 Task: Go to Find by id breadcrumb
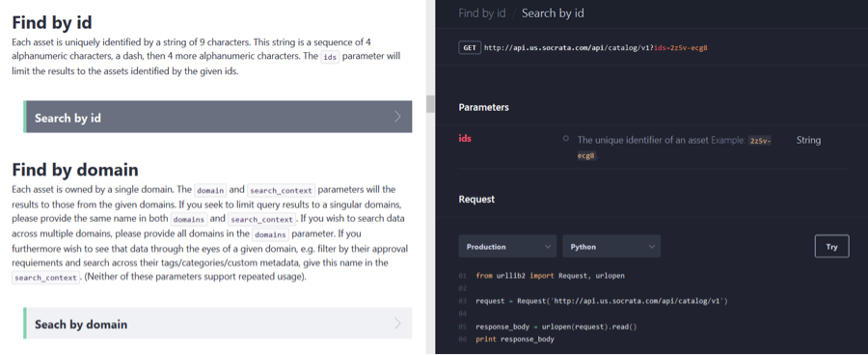tap(482, 14)
